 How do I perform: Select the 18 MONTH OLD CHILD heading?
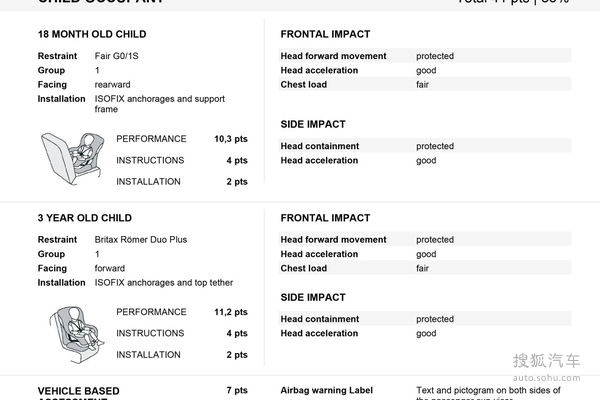coord(84,34)
